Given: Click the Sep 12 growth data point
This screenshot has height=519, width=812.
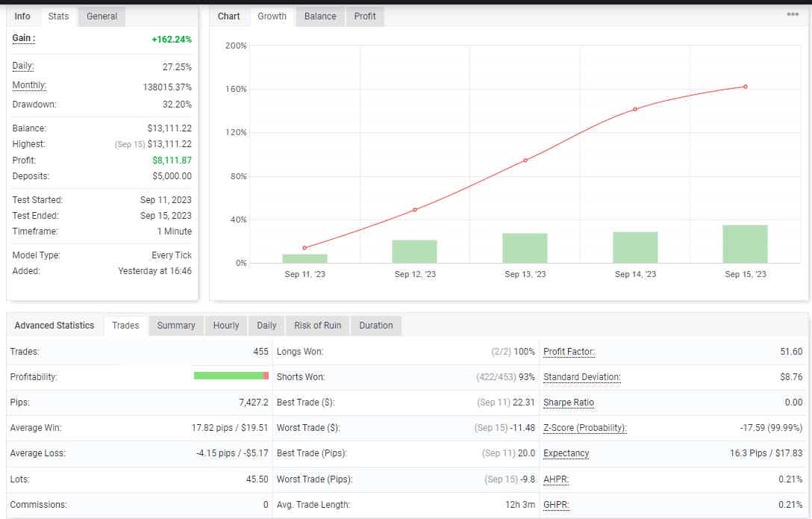Looking at the screenshot, I should [415, 210].
